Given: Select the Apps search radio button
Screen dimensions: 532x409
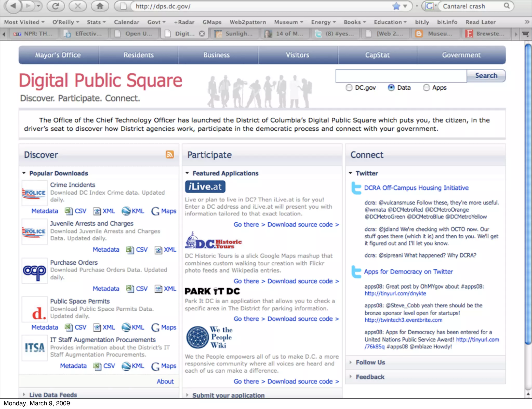Looking at the screenshot, I should click(x=426, y=88).
